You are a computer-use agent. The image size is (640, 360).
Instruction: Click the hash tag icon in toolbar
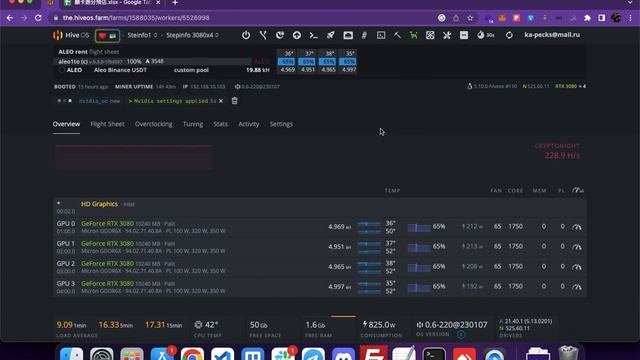coord(364,36)
